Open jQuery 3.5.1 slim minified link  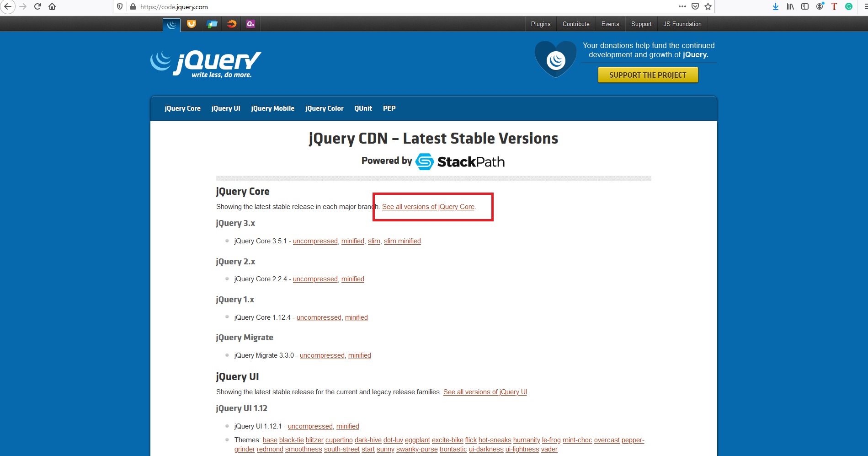click(402, 241)
